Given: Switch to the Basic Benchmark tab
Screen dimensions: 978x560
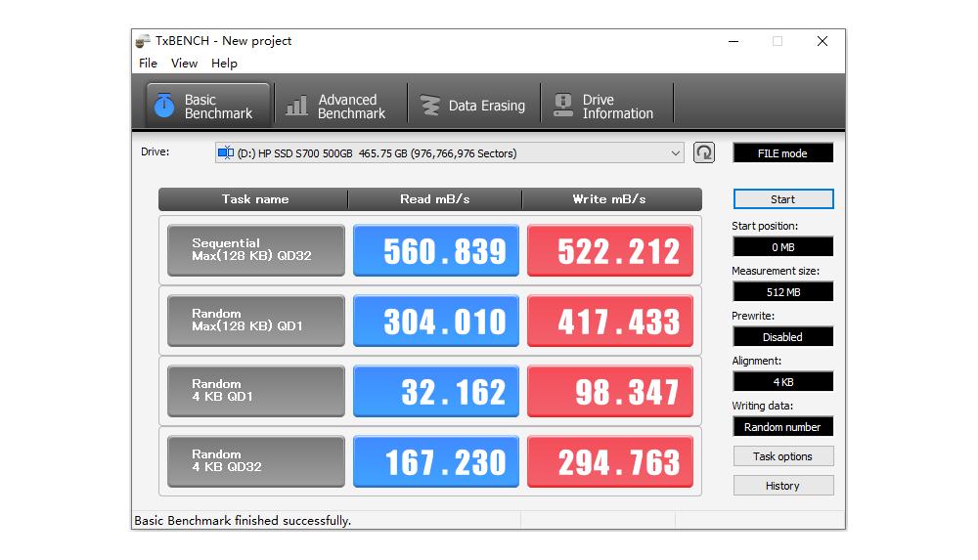Looking at the screenshot, I should pyautogui.click(x=208, y=106).
